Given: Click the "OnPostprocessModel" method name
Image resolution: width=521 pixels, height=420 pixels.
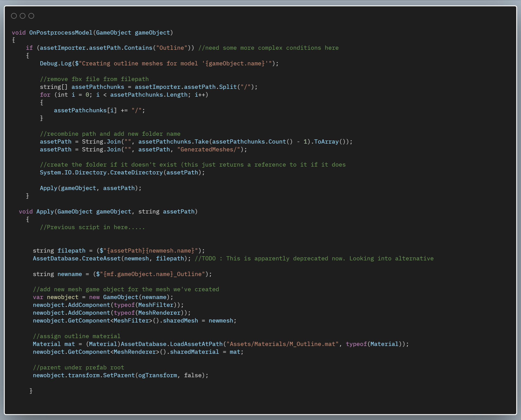Looking at the screenshot, I should point(61,33).
